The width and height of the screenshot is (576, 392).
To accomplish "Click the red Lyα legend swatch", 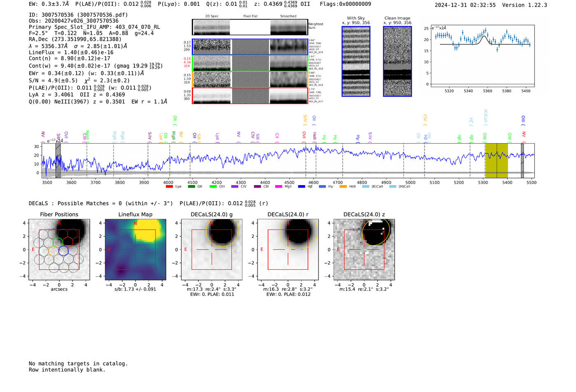I will click(169, 186).
